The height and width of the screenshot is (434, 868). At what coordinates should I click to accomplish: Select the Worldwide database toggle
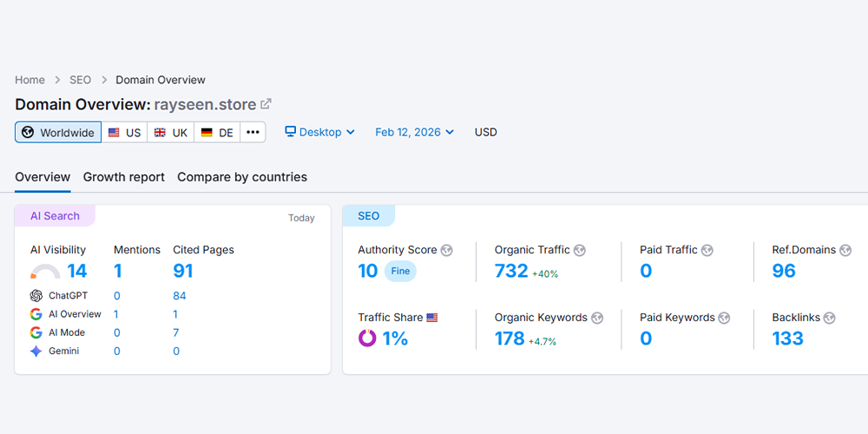[58, 133]
